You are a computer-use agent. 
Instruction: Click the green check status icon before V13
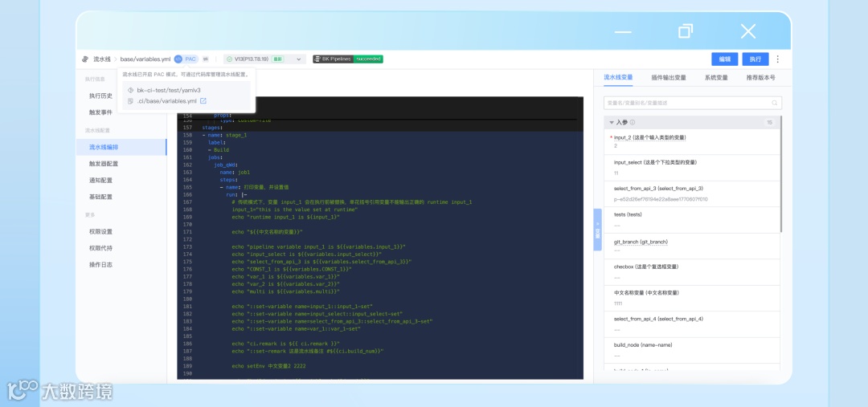[230, 59]
